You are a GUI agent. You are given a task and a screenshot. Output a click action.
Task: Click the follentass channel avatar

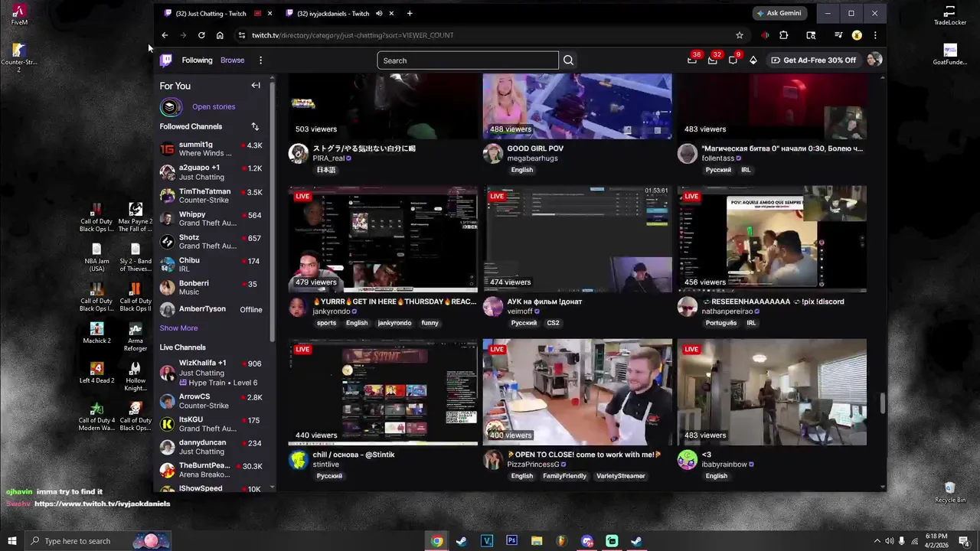coord(688,153)
